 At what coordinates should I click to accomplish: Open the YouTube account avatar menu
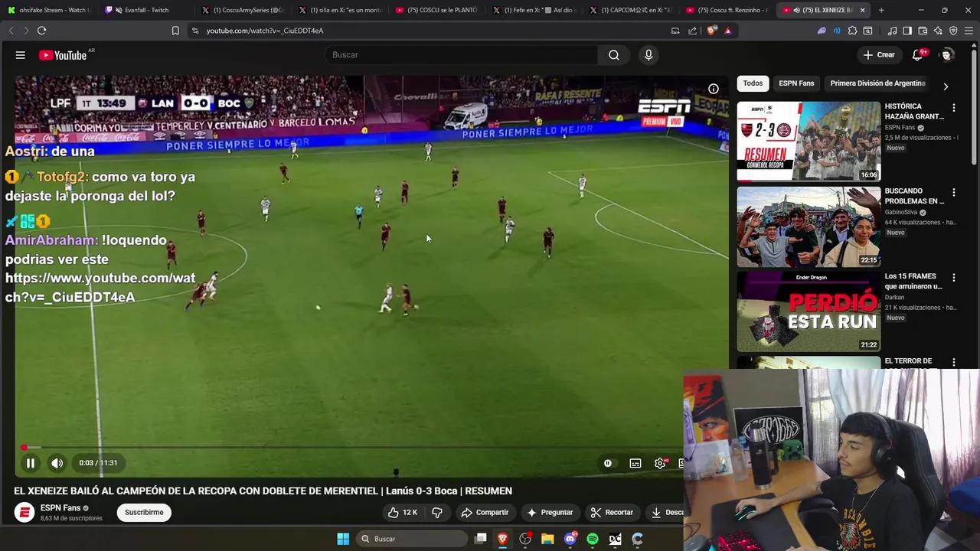[947, 55]
